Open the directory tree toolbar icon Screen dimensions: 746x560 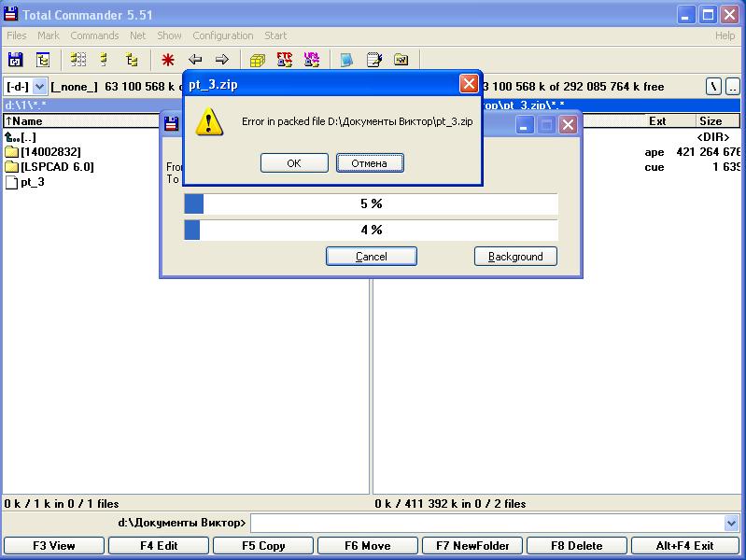click(43, 60)
